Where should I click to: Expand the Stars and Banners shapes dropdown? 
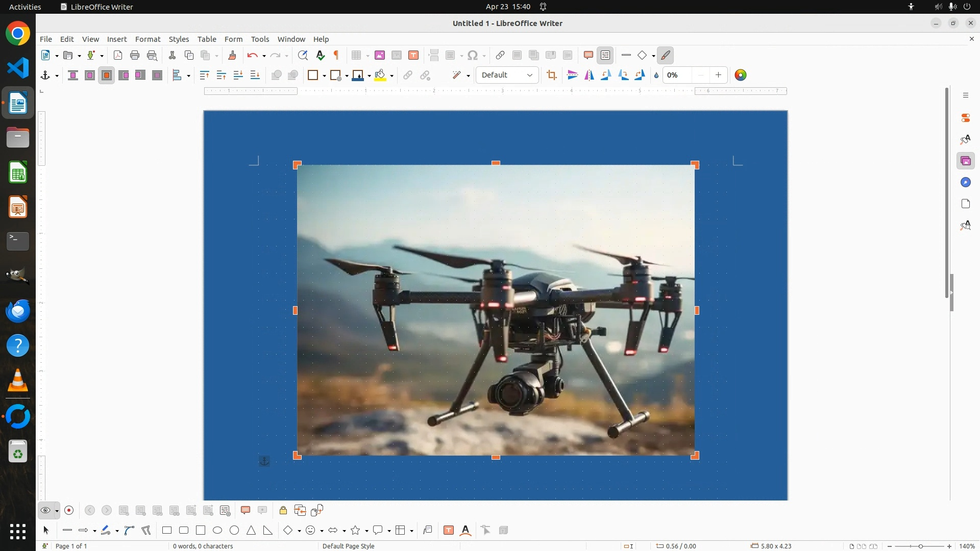coord(367,531)
